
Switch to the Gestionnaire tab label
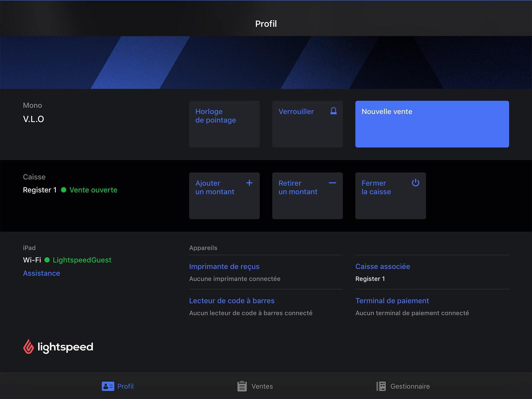410,386
